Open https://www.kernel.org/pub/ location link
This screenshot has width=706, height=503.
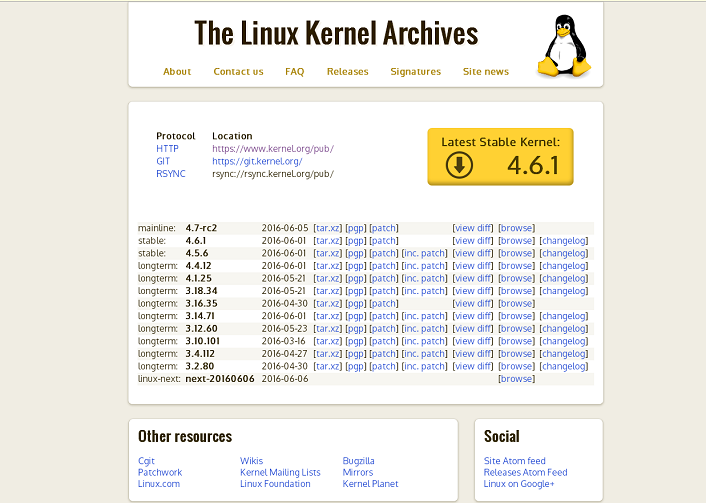(x=273, y=149)
